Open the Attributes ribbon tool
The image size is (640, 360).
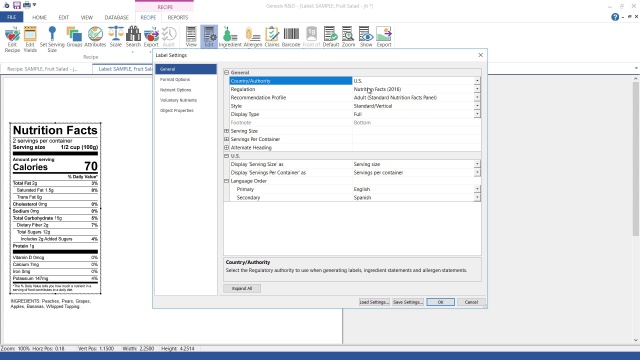click(95, 37)
